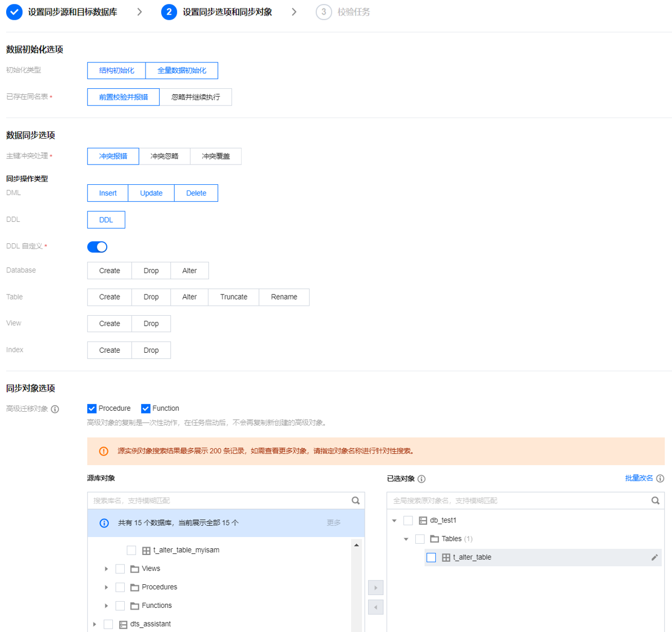Choose 冲突忽略 primary key handling
The image size is (672, 632).
click(x=165, y=156)
